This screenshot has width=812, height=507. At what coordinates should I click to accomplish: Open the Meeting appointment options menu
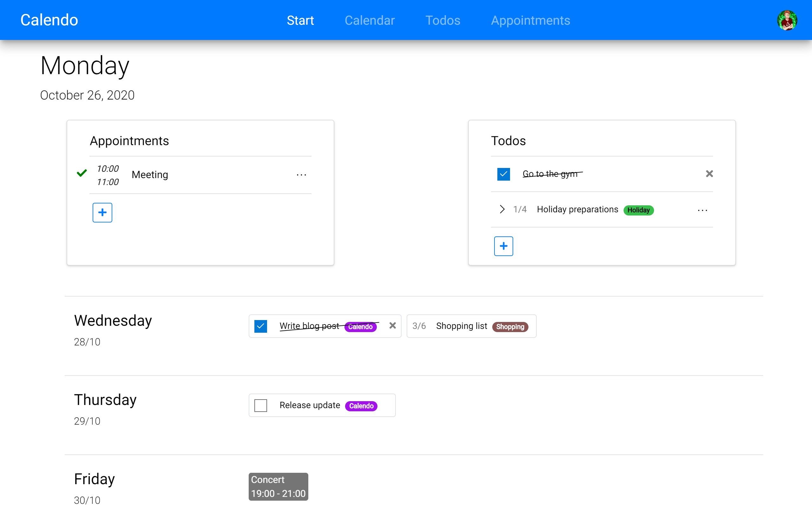pyautogui.click(x=301, y=175)
